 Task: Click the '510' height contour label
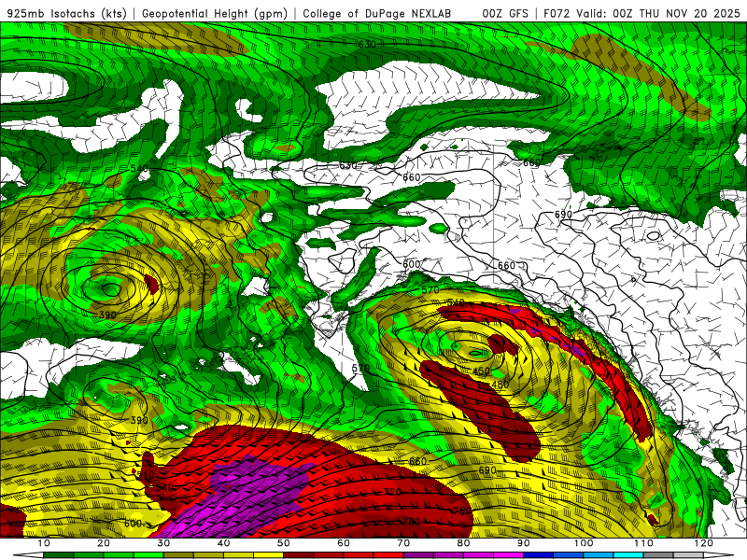pyautogui.click(x=146, y=475)
